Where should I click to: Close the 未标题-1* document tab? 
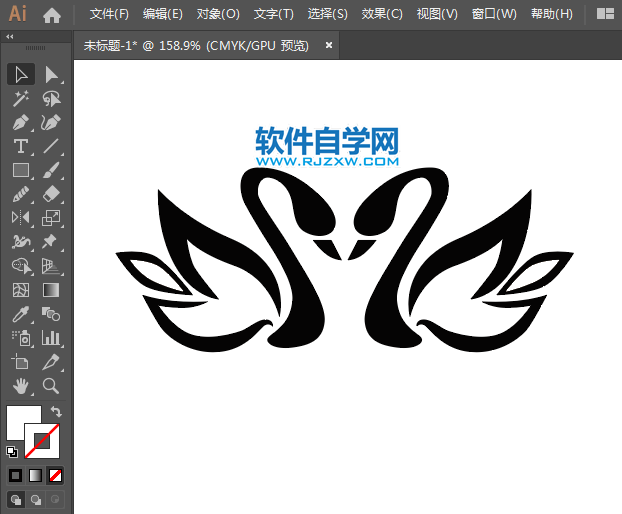(328, 45)
